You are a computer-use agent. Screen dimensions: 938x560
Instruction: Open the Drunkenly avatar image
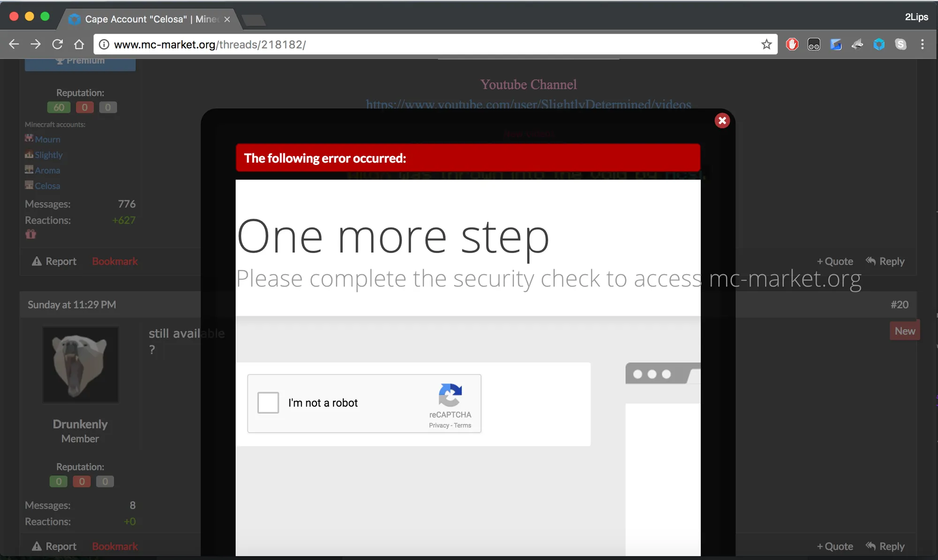pos(80,365)
